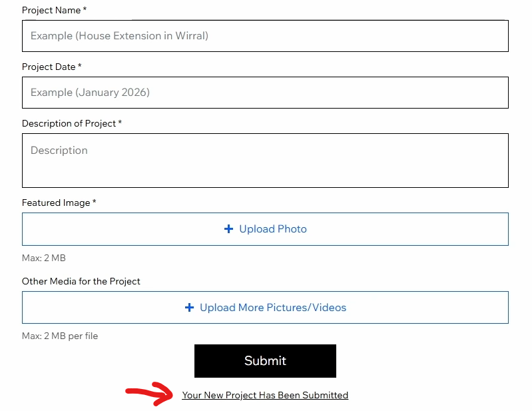The height and width of the screenshot is (411, 532).
Task: Click the Featured Image label text
Action: click(56, 203)
